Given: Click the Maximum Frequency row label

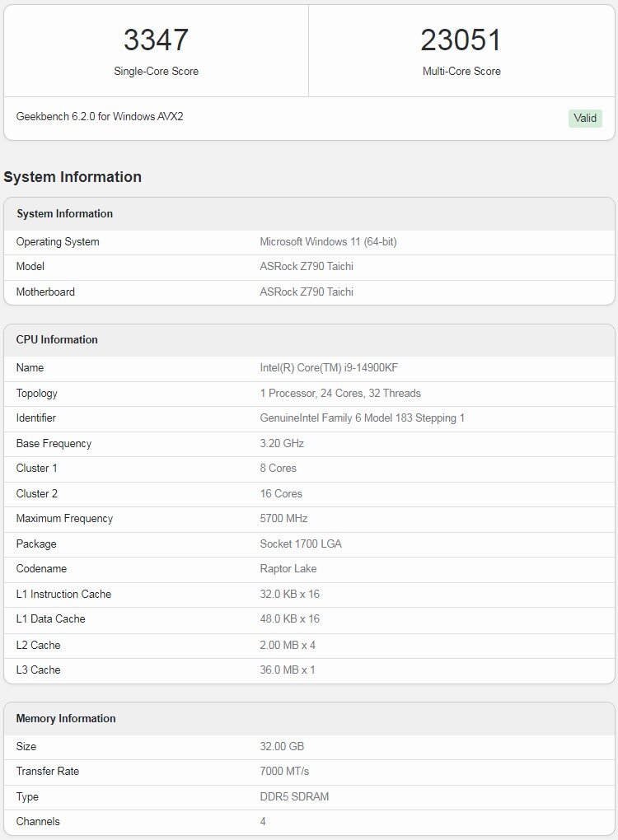Looking at the screenshot, I should click(x=64, y=519).
